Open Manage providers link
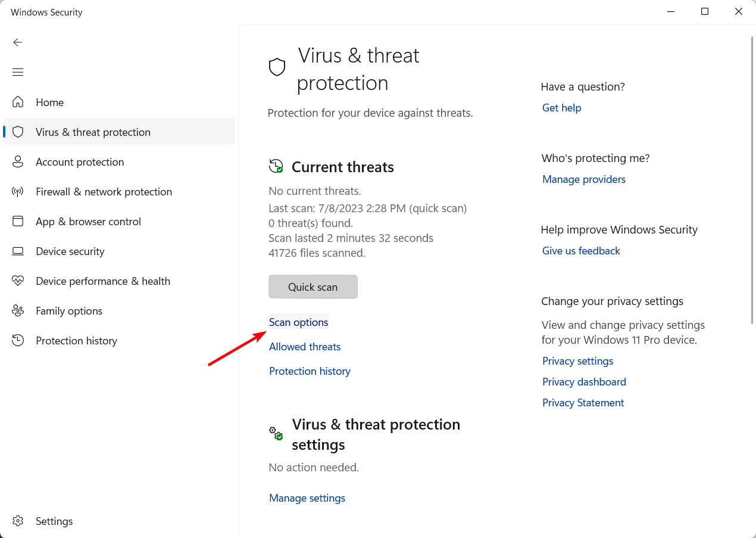Image resolution: width=756 pixels, height=538 pixels. pyautogui.click(x=584, y=179)
